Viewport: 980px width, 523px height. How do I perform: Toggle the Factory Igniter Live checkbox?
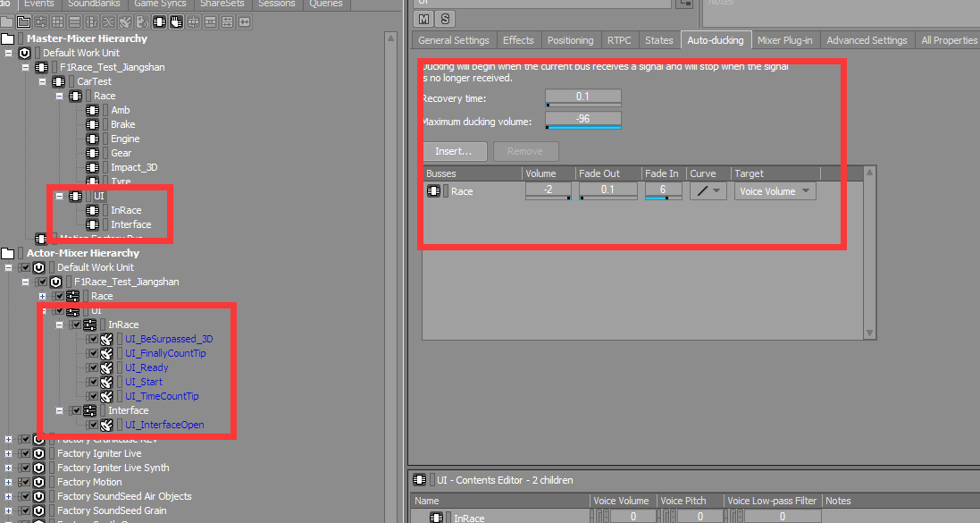point(25,453)
